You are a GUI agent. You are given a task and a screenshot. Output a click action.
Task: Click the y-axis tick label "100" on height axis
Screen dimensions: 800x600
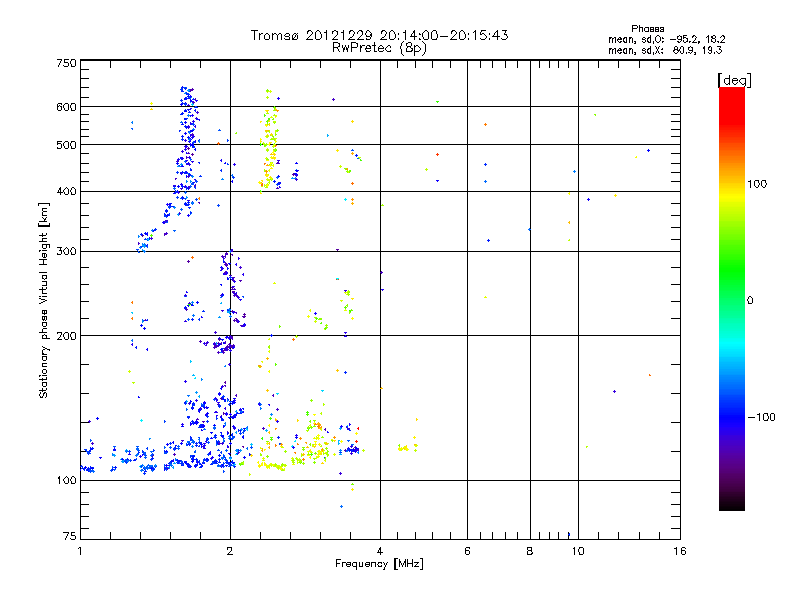[x=66, y=480]
